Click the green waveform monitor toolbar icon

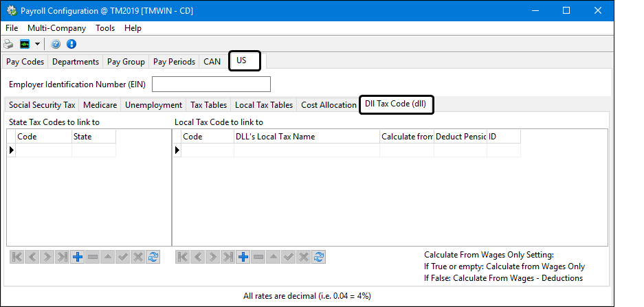[x=25, y=44]
